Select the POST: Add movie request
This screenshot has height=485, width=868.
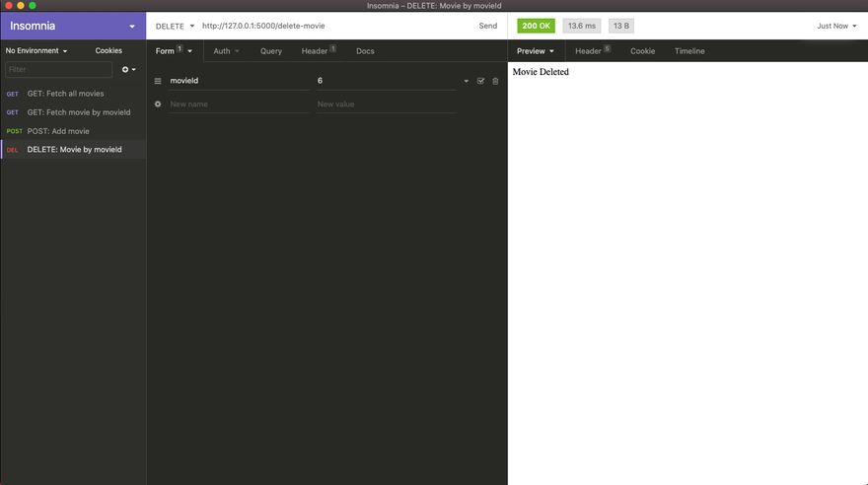click(73, 131)
